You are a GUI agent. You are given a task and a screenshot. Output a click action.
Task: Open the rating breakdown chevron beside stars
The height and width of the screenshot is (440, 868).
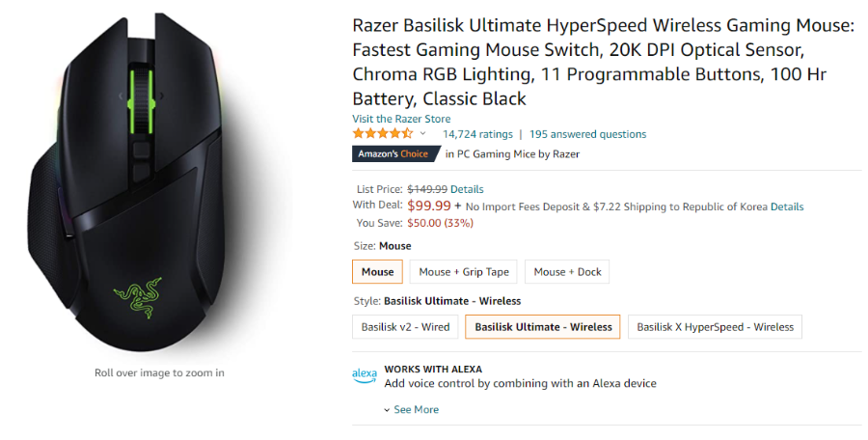click(423, 133)
